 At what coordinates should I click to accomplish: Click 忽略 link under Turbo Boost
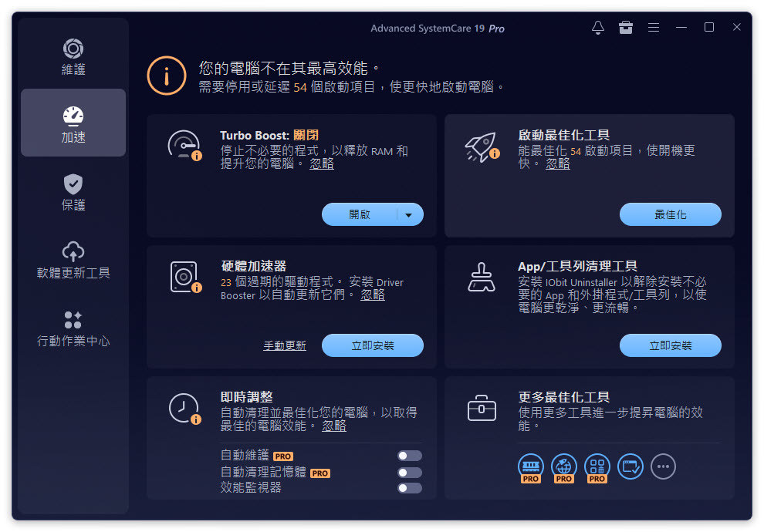[322, 163]
